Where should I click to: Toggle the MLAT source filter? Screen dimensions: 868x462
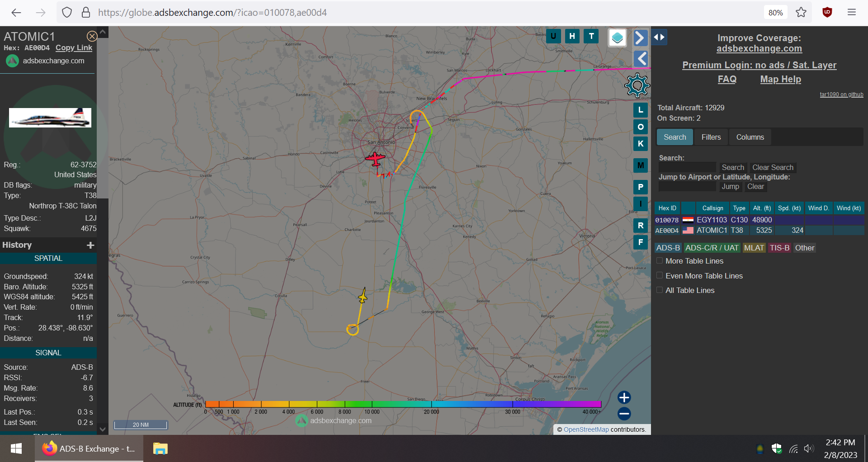tap(754, 248)
